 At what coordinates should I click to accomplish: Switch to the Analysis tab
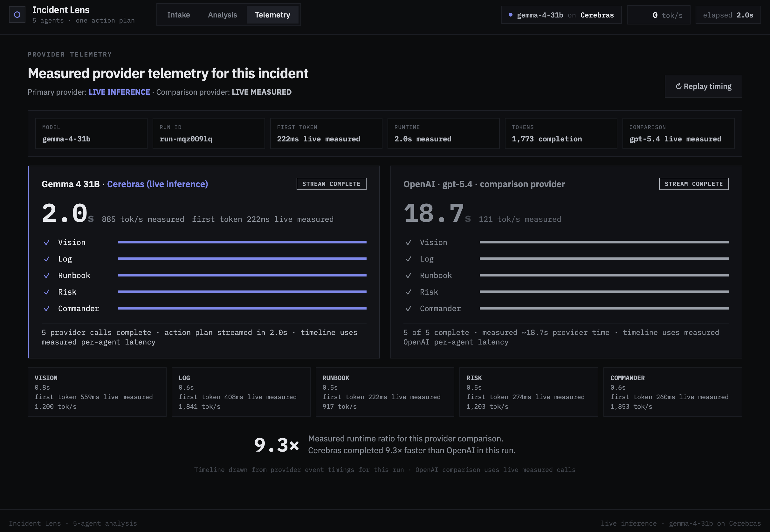point(223,15)
